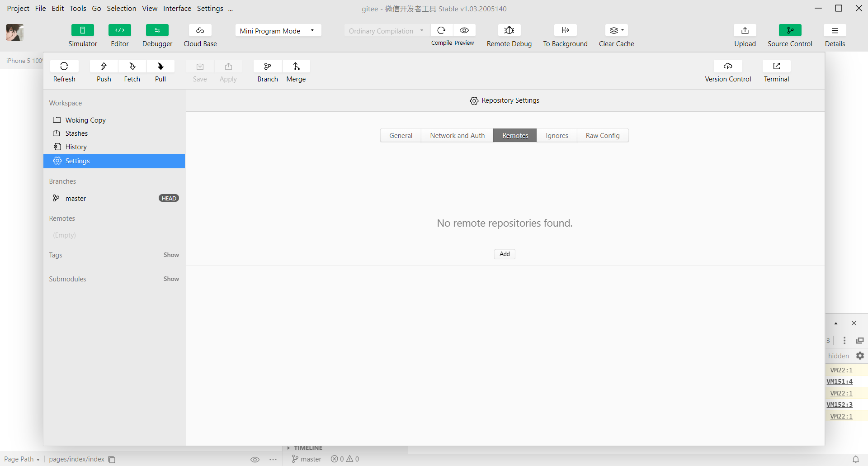Switch to the Network and Auth tab
Screen dimensions: 868x466
click(457, 136)
